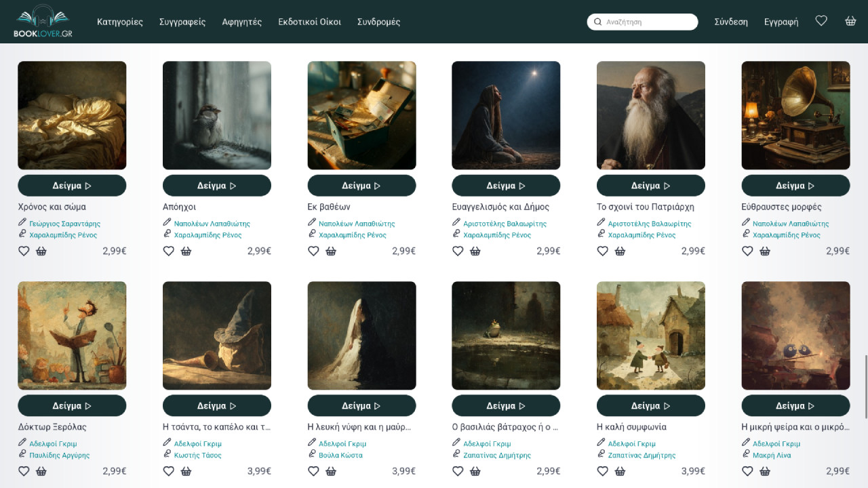Open the Συγγραφείς menu item
Screen dimensions: 868x488
pos(182,22)
